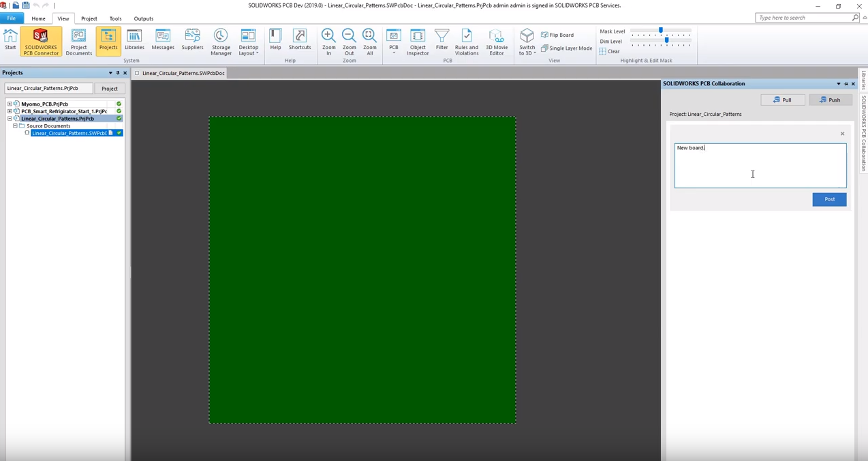The image size is (868, 461).
Task: Click the green status check beside Myomo_PCB.PrjPcb
Action: point(119,104)
